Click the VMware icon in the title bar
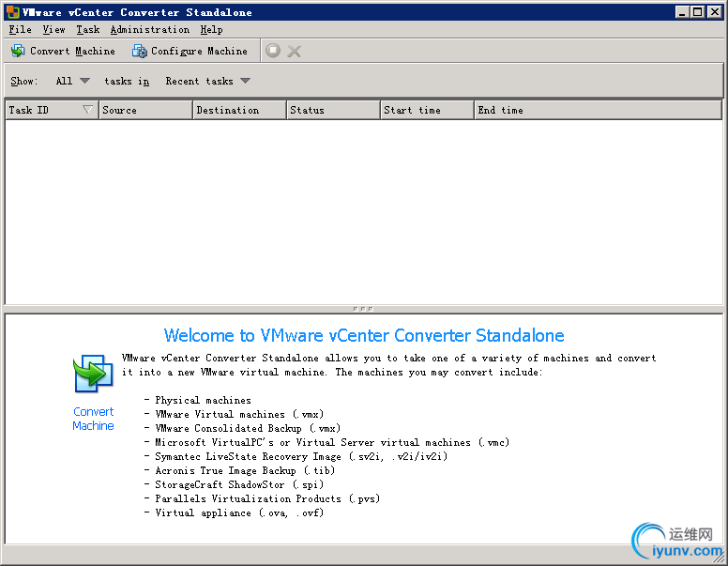This screenshot has width=728, height=566. click(x=13, y=12)
